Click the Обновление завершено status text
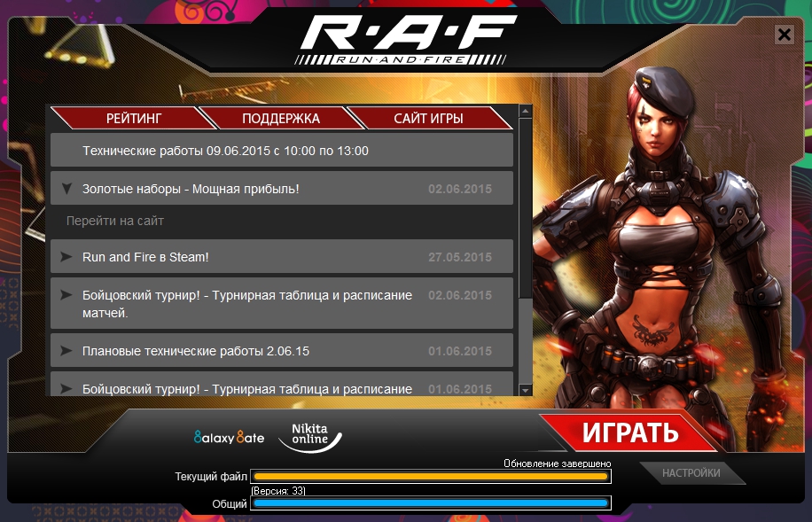 point(558,464)
